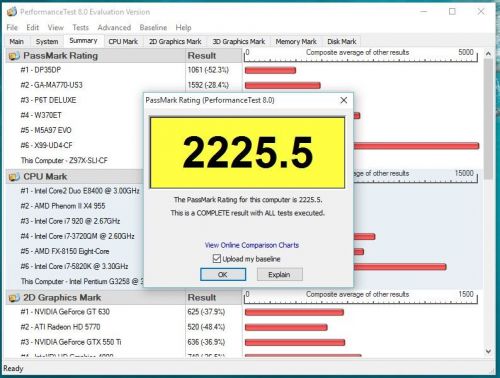Switch to the 3D Graphics Mark tab
This screenshot has height=378, width=500.
point(239,42)
